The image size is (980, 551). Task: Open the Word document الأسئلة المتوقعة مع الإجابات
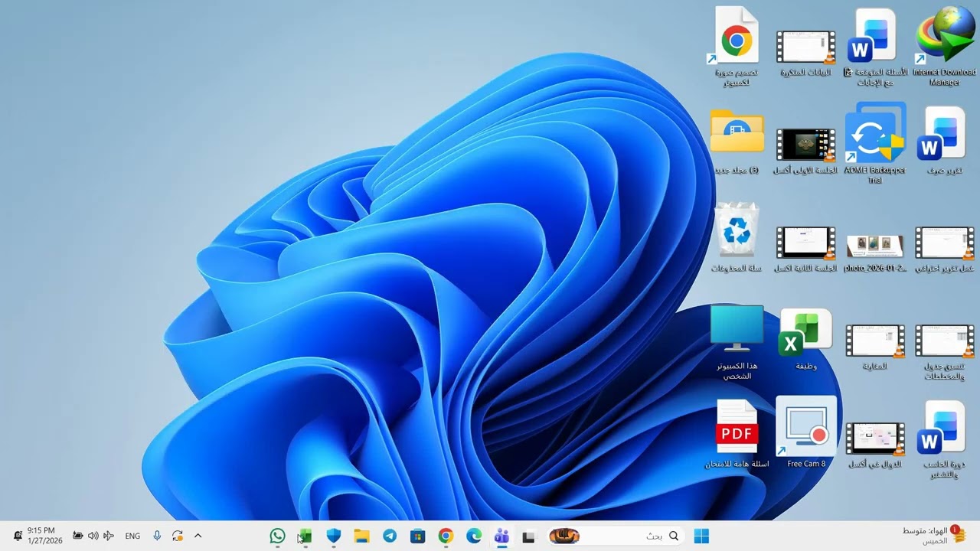[x=875, y=46]
